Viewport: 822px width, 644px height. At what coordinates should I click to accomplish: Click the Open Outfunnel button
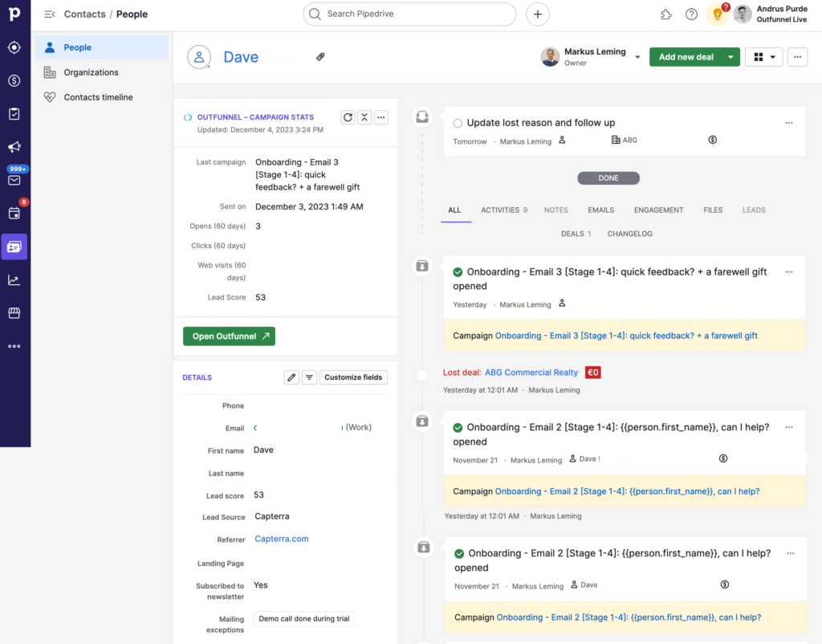[x=229, y=336]
